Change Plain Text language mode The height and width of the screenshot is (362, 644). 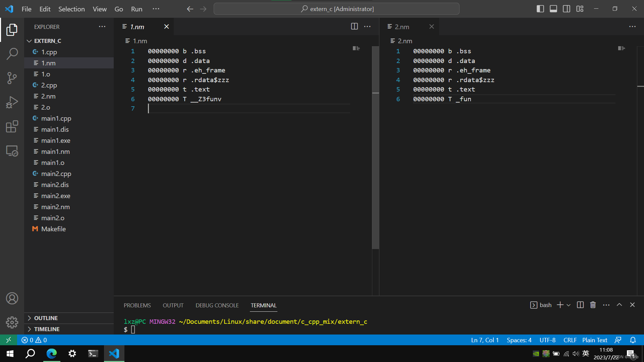594,340
